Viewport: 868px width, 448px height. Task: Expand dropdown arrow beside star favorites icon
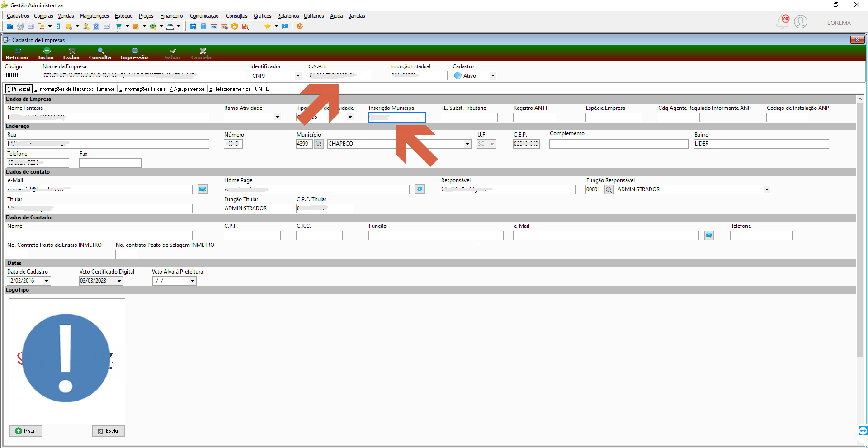276,26
